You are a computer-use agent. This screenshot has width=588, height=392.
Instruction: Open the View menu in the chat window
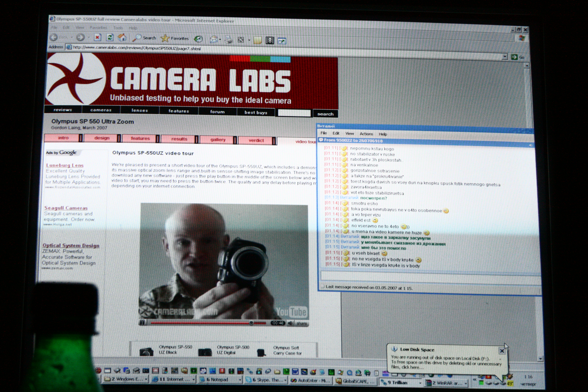[x=350, y=134]
